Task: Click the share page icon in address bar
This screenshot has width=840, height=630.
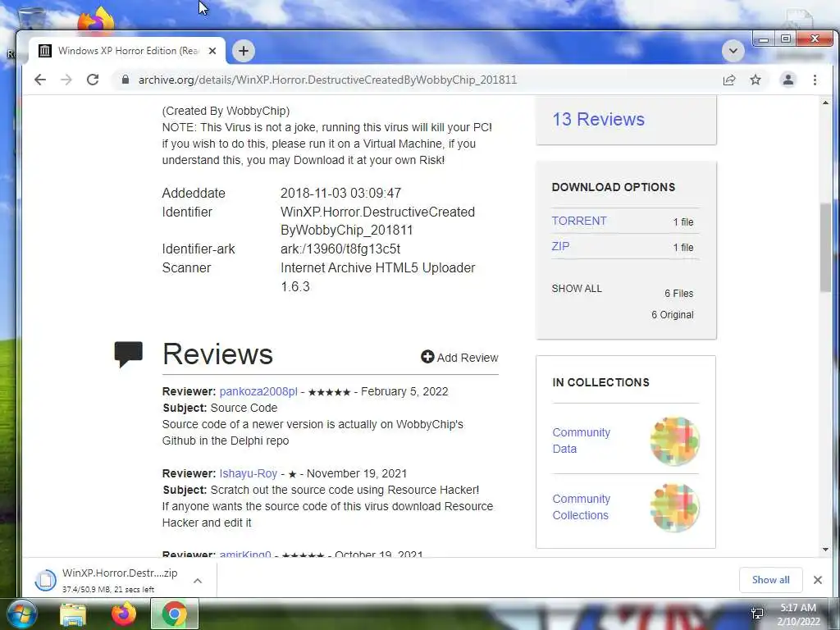Action: (729, 80)
